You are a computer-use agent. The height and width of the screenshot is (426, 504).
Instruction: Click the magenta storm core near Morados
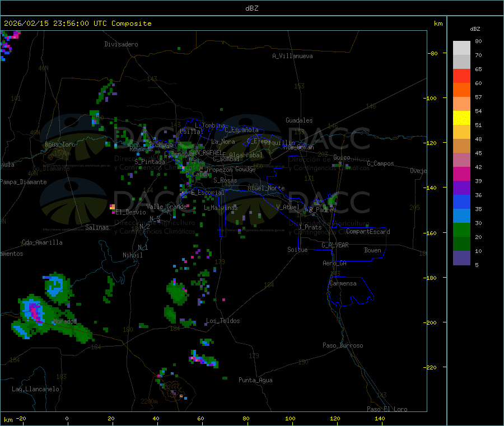pyautogui.click(x=35, y=312)
